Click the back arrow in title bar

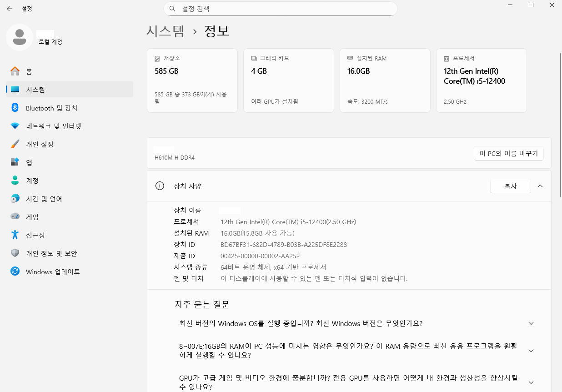point(10,9)
